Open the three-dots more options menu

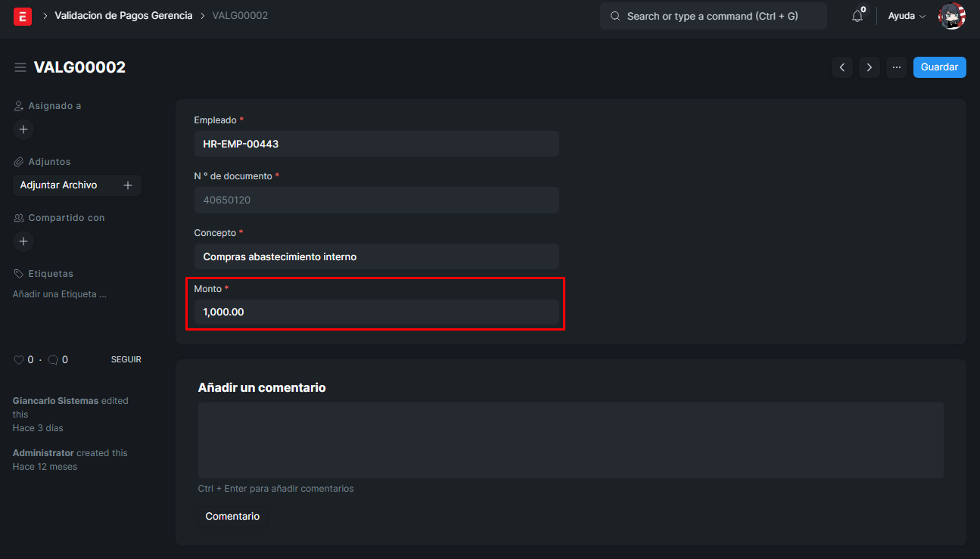[897, 67]
